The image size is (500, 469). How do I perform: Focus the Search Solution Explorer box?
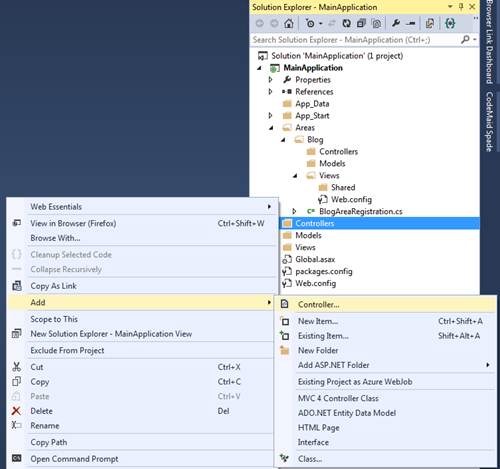355,40
